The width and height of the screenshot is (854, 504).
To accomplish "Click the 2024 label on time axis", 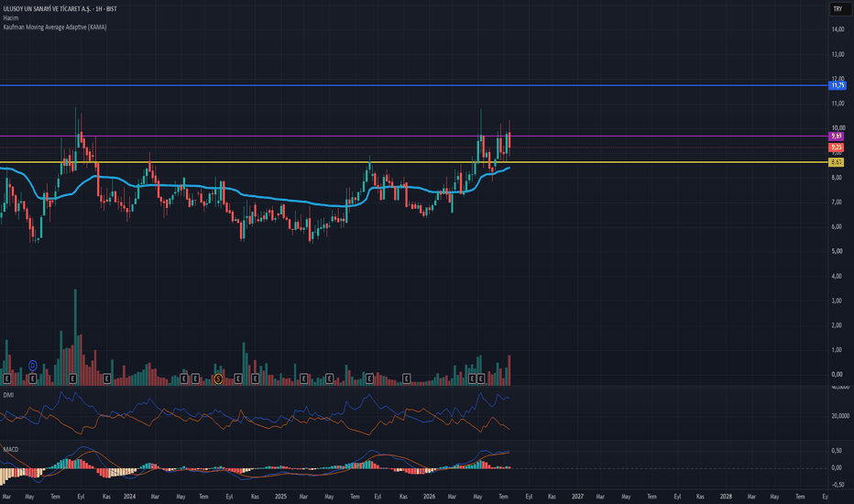I will 129,497.
